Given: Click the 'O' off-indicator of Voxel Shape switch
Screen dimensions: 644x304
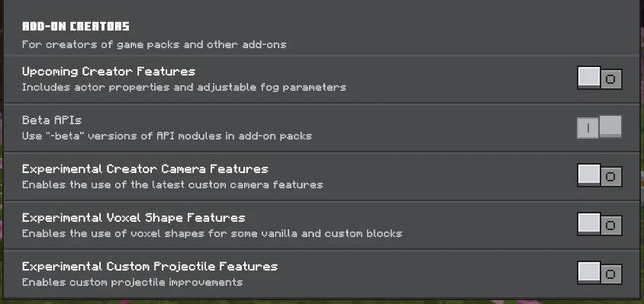Looking at the screenshot, I should (610, 226).
